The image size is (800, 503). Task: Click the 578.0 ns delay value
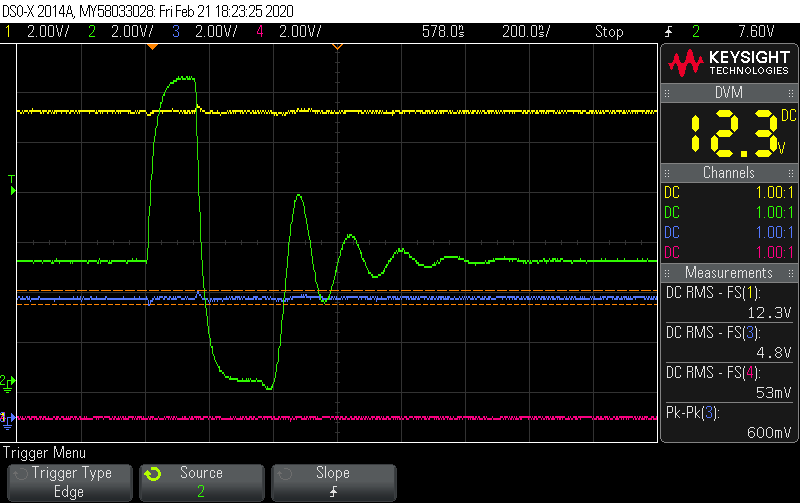tap(443, 32)
